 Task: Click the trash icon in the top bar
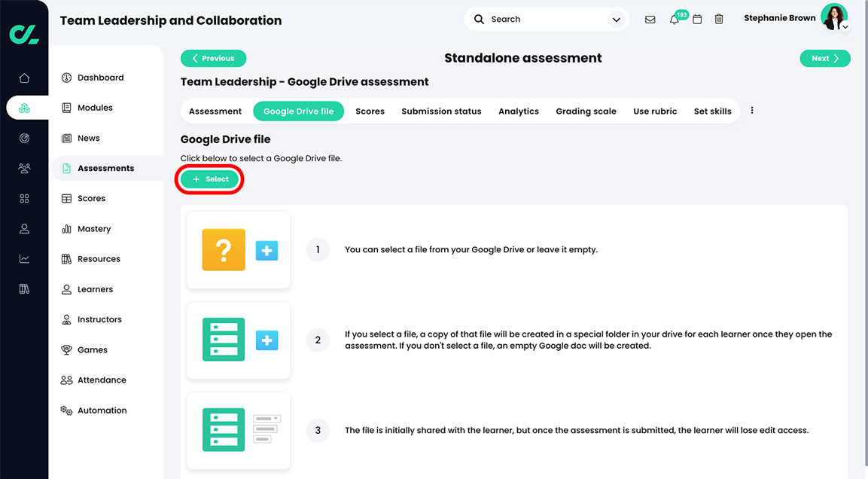tap(718, 19)
